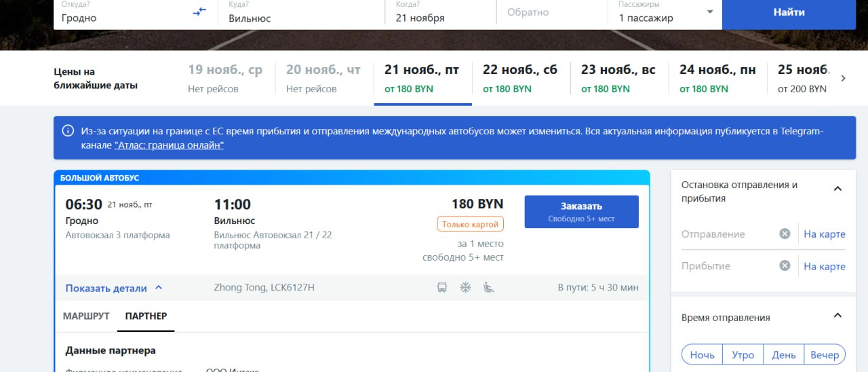The image size is (868, 372).
Task: Click the info icon in blue banner
Action: (x=68, y=131)
